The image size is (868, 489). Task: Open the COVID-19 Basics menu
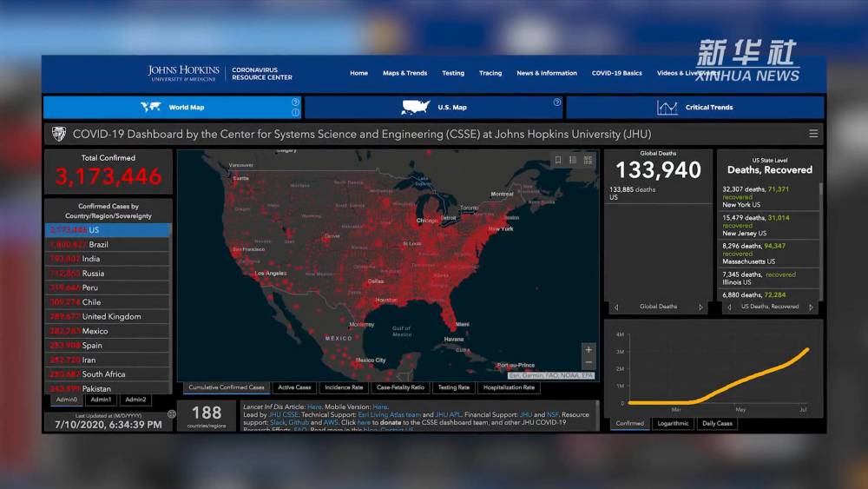click(616, 73)
